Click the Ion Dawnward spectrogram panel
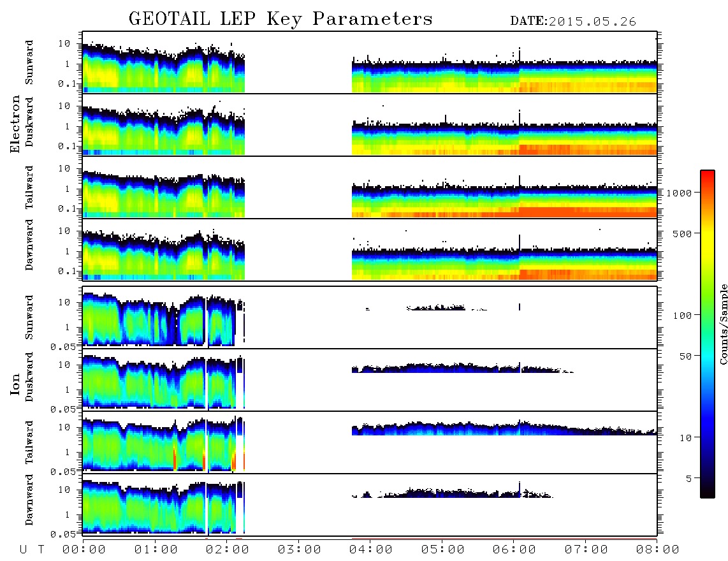Image resolution: width=728 pixels, height=561 pixels. pos(370,504)
